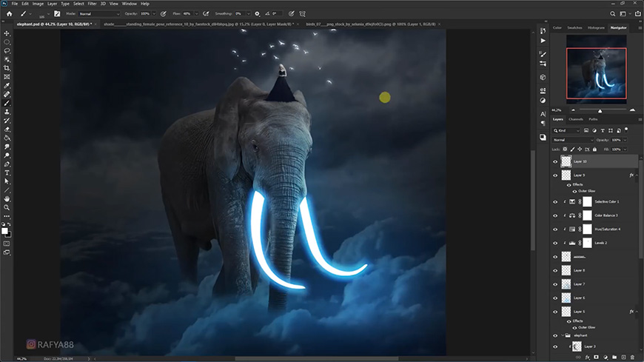
Task: Switch to the Paths tab
Action: [x=593, y=119]
